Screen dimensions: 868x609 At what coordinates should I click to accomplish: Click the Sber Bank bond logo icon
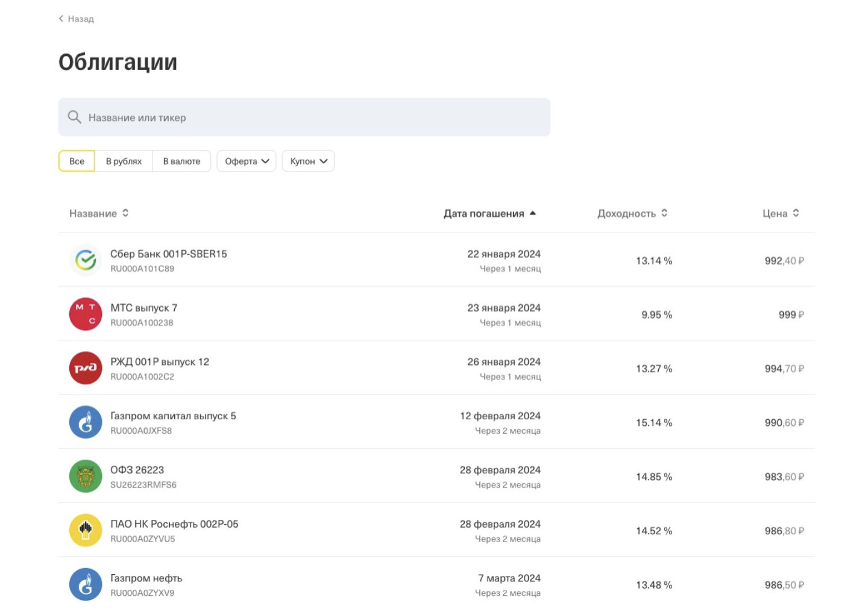tap(86, 260)
